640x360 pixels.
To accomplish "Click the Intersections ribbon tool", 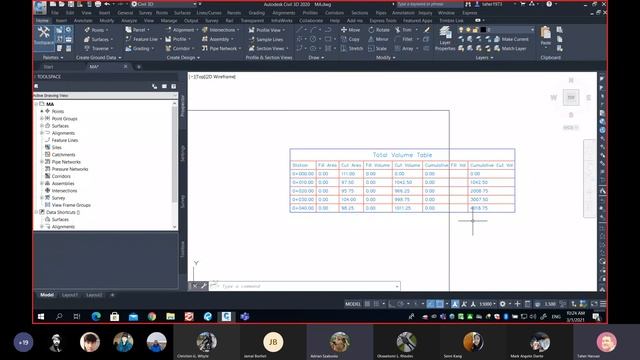I will pyautogui.click(x=221, y=30).
